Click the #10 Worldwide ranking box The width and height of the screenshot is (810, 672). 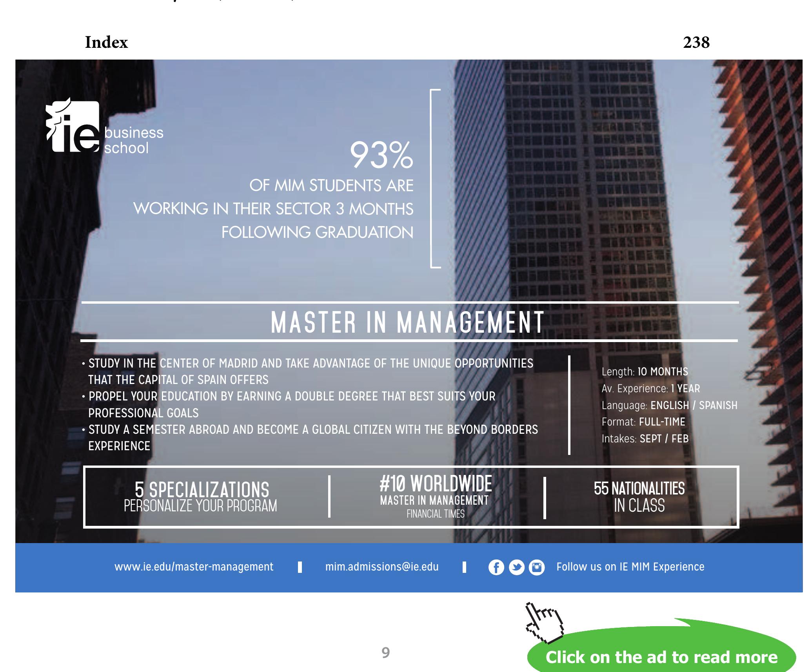[435, 496]
